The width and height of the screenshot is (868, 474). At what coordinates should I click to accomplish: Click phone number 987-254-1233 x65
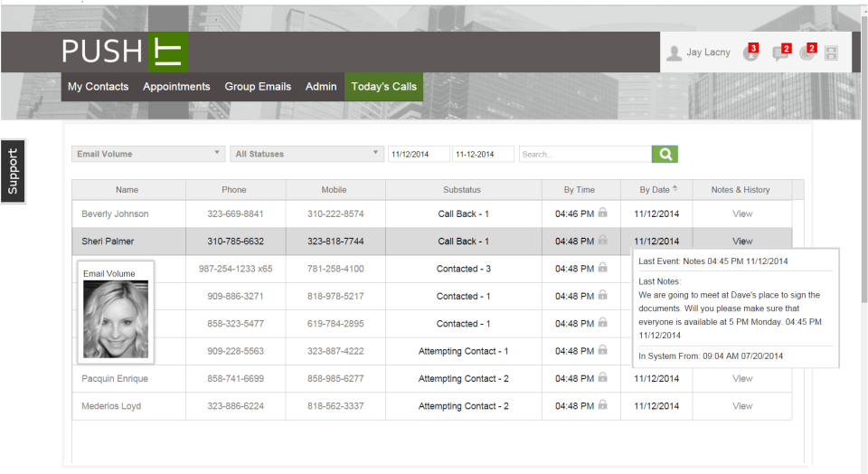[235, 269]
